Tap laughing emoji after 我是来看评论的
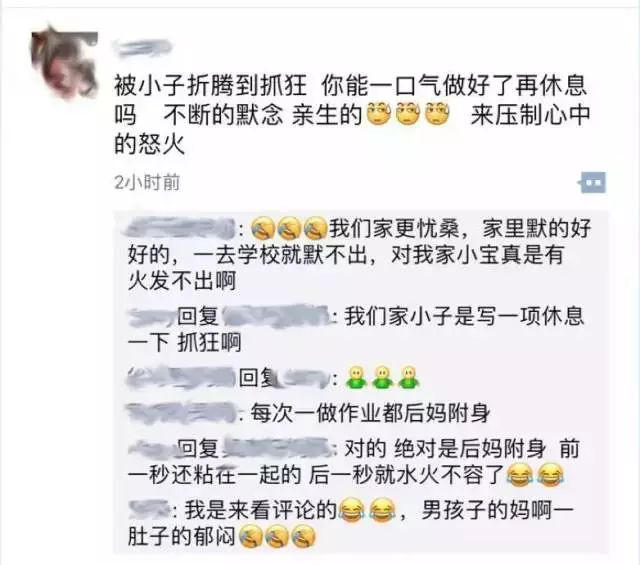Image resolution: width=640 pixels, height=565 pixels. (353, 510)
